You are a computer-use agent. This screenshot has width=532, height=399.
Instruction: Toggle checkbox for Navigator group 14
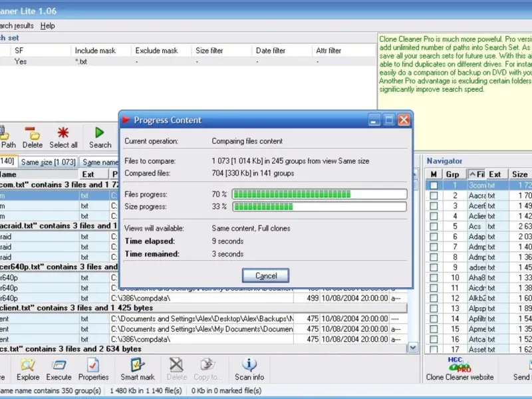(x=434, y=319)
